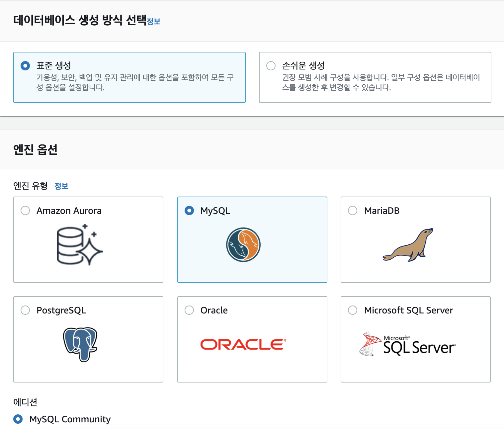Screen dimensions: 504x429
Task: Select the 표준 생성 radio button
Action: click(x=25, y=66)
